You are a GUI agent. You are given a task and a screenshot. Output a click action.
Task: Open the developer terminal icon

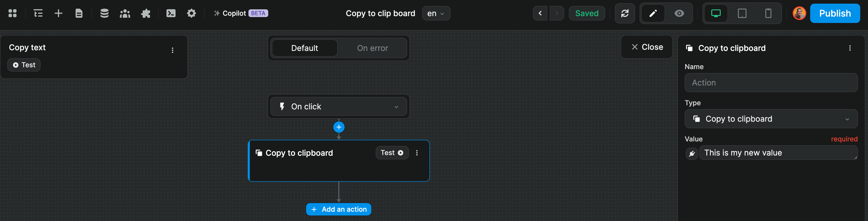[x=171, y=13]
